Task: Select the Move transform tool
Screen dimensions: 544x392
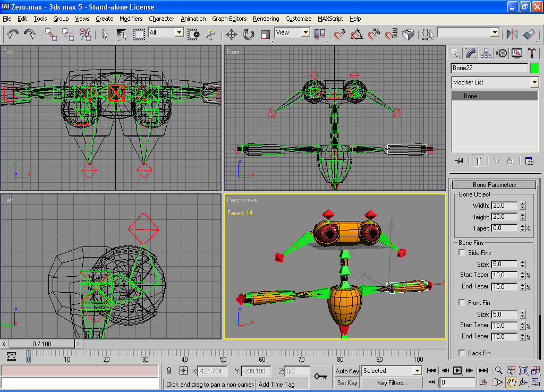Action: tap(232, 35)
